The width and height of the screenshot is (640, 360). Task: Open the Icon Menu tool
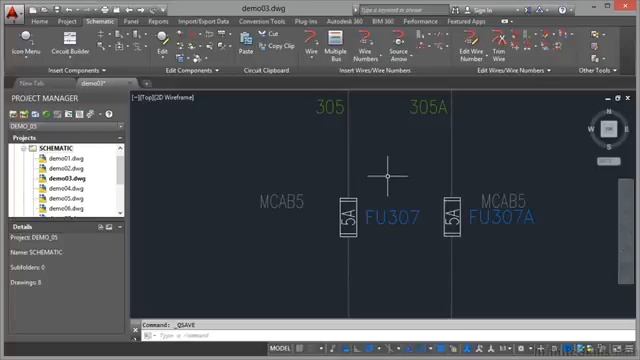coord(26,43)
